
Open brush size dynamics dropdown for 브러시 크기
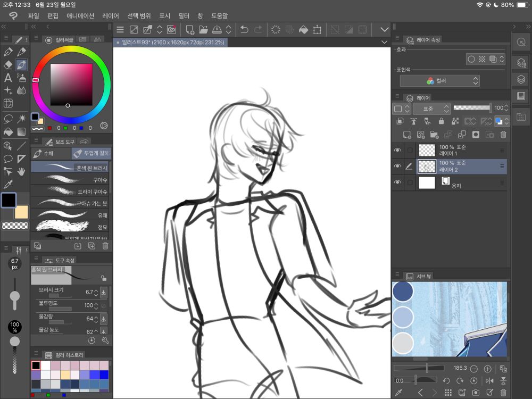pyautogui.click(x=104, y=292)
